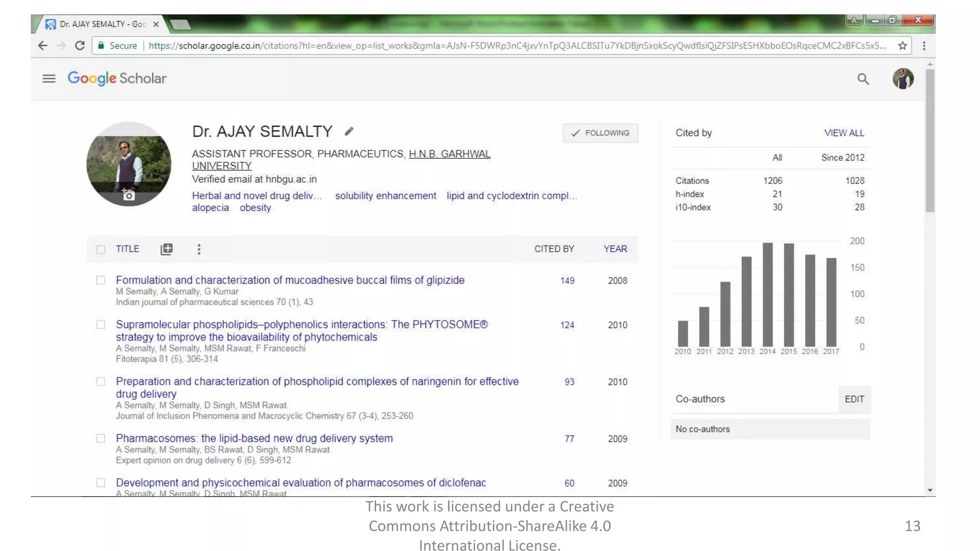Toggle the select-all checkbox beside TITLE
Screen dimensions: 980x551
[100, 250]
